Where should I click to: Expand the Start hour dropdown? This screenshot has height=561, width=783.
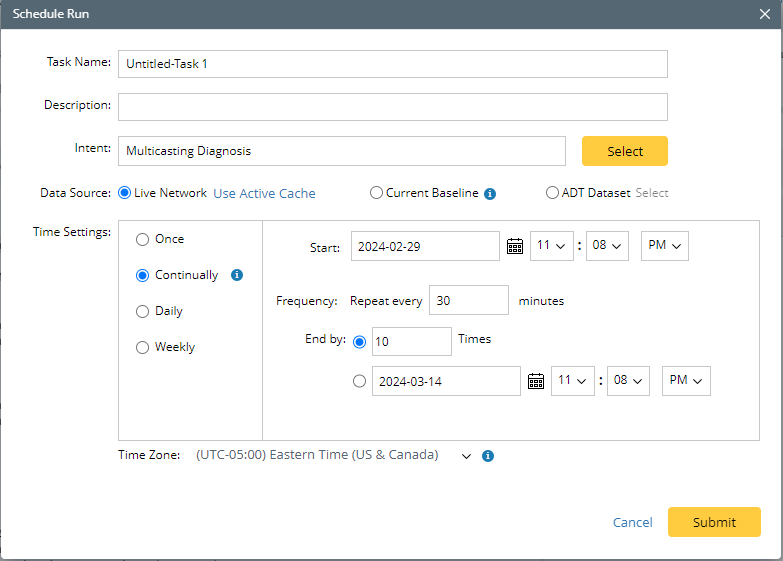550,246
